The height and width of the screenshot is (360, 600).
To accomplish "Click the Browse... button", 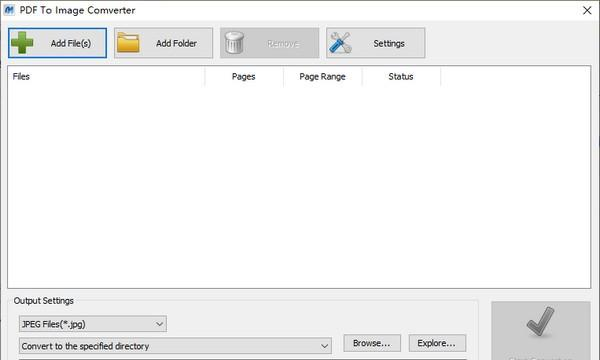I will pyautogui.click(x=372, y=343).
